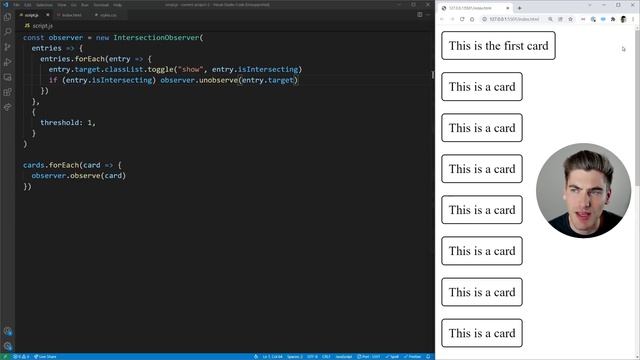640x360 pixels.
Task: Click the 'unobserve' method in code
Action: [219, 80]
